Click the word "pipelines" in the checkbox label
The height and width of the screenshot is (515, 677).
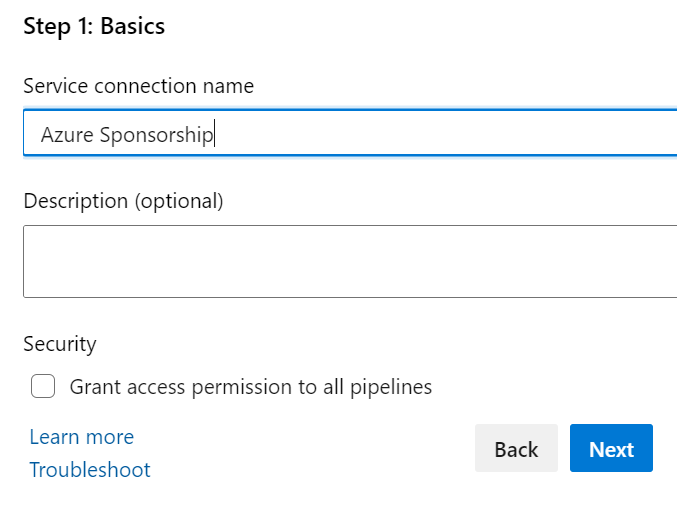click(x=391, y=387)
